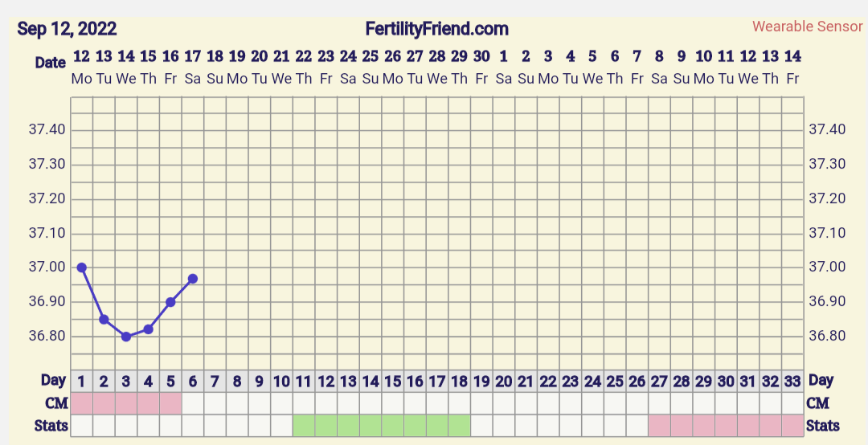Click the right-side Stats row label
Image resolution: width=868 pixels, height=445 pixels.
pos(823,426)
